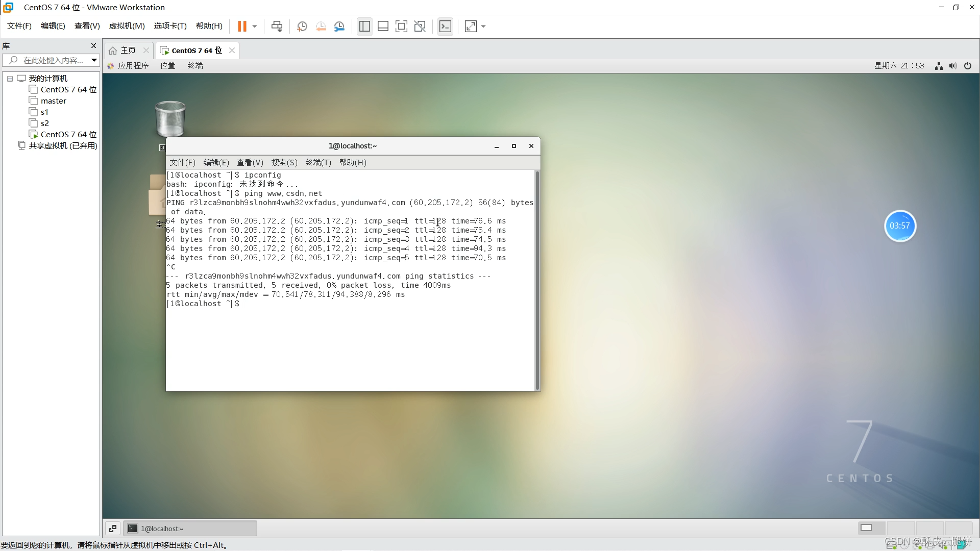The width and height of the screenshot is (980, 551).
Task: Send Ctrl+Alt+Del to the virtual machine
Action: 276,26
